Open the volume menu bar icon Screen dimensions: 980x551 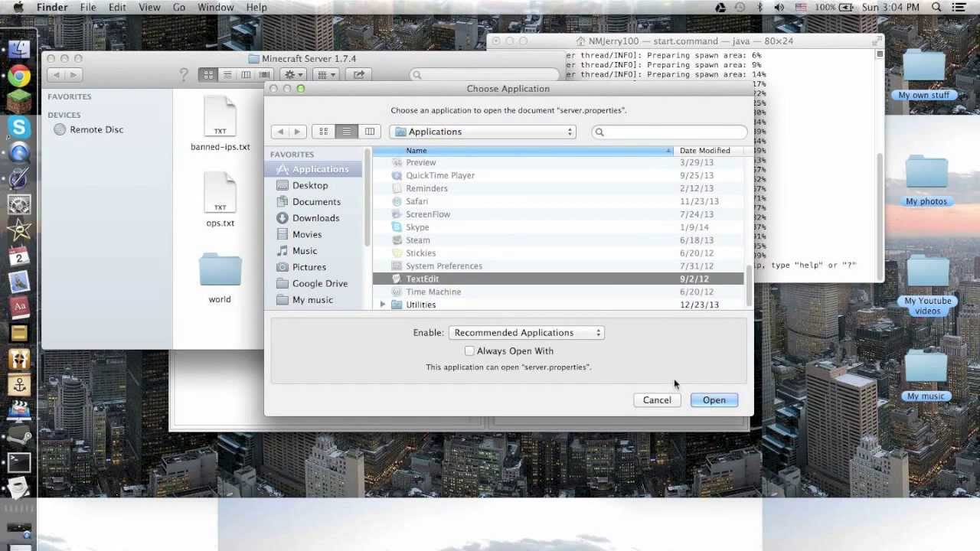pos(780,8)
